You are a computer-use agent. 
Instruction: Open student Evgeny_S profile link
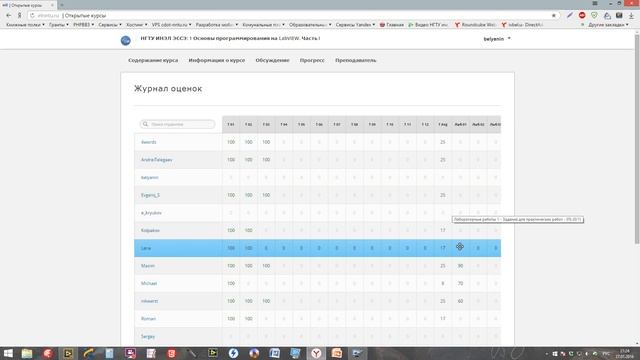click(x=150, y=195)
